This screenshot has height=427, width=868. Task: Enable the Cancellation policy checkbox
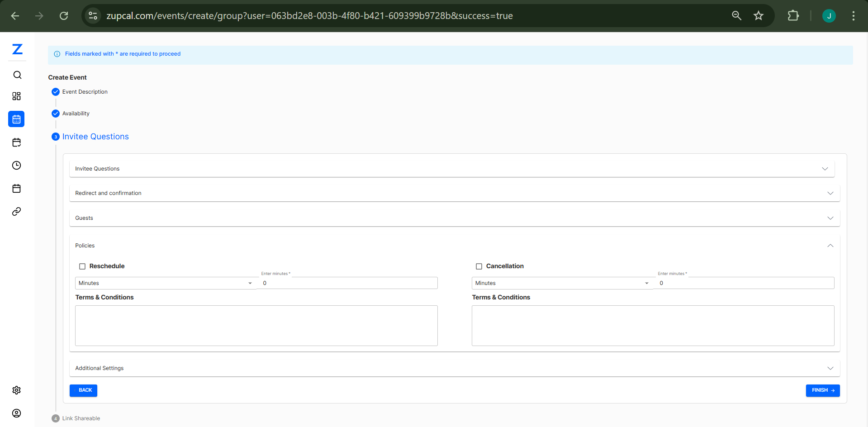point(479,266)
